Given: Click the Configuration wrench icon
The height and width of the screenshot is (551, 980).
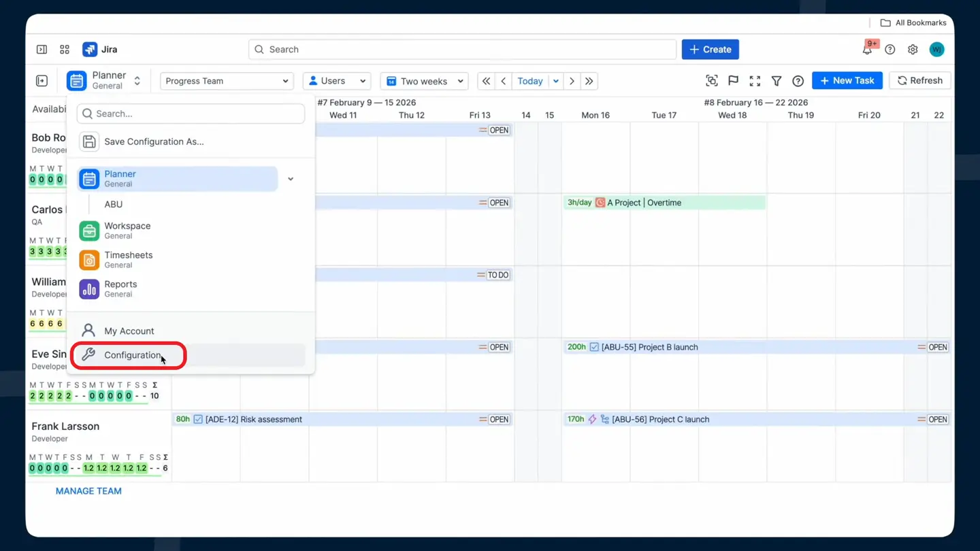Looking at the screenshot, I should point(88,354).
